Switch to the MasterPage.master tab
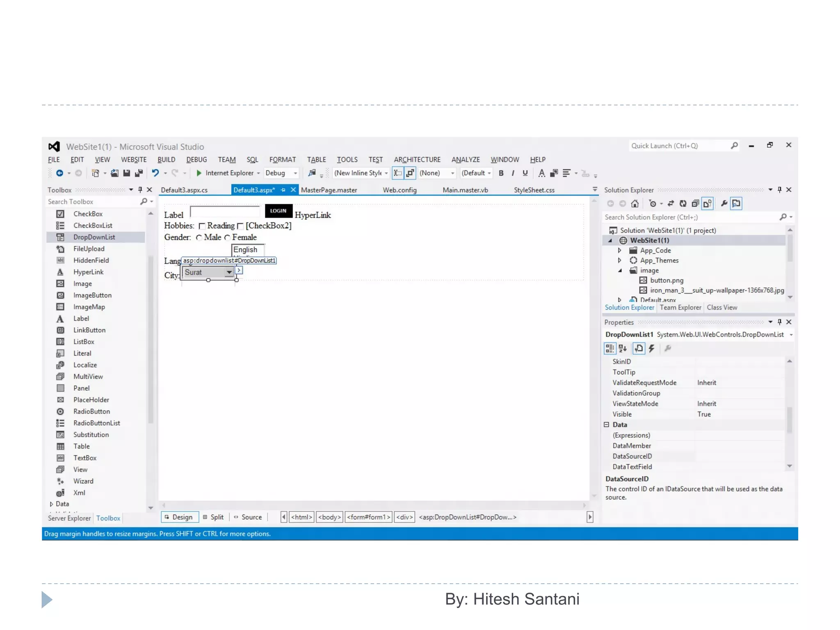This screenshot has height=630, width=840. [329, 190]
